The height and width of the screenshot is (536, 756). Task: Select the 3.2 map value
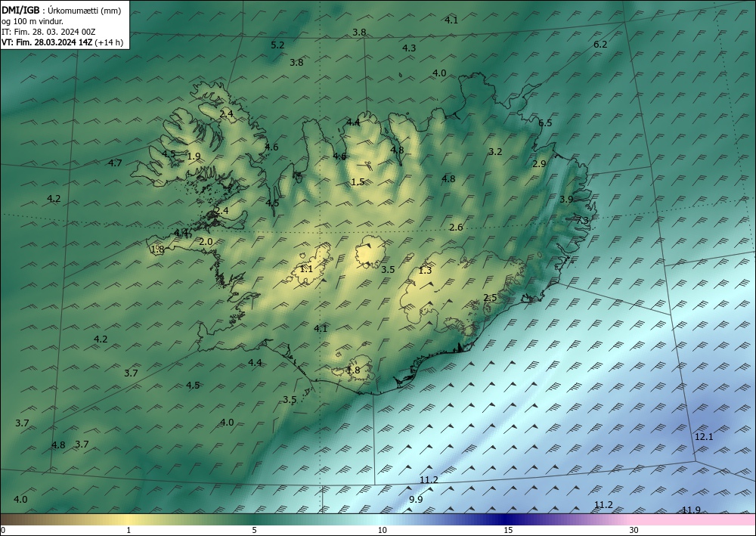pyautogui.click(x=495, y=152)
